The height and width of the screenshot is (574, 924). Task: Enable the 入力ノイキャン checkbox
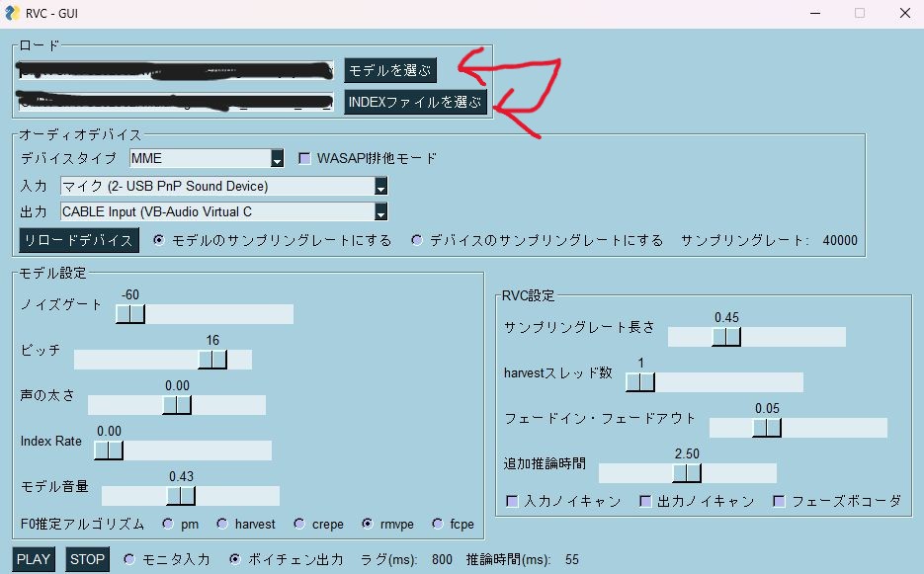coord(512,501)
